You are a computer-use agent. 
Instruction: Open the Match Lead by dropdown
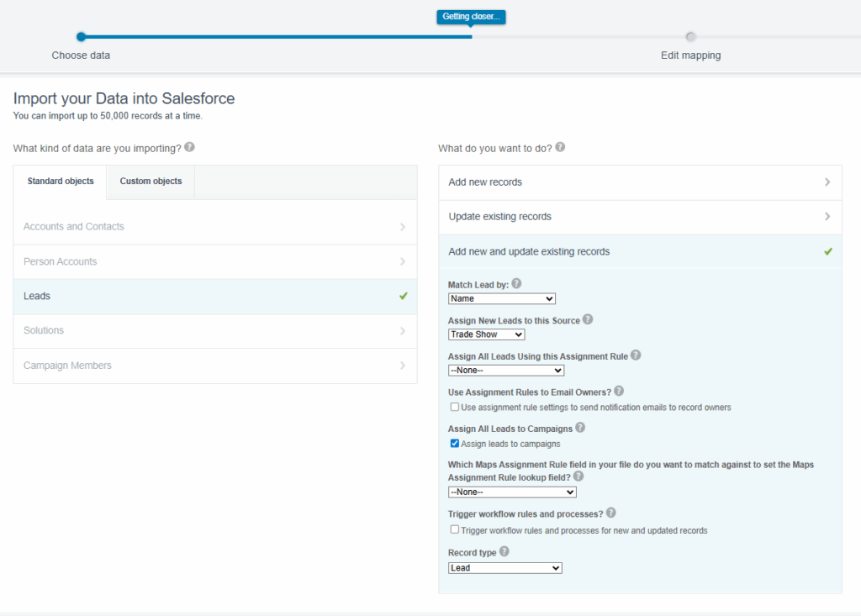501,298
